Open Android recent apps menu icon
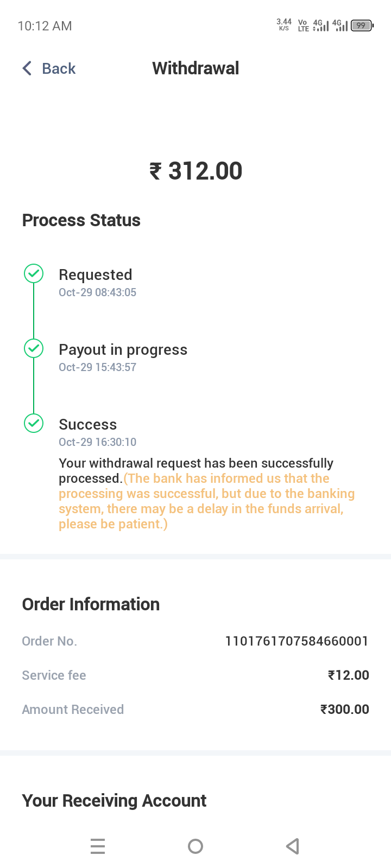Image resolution: width=391 pixels, height=868 pixels. tap(98, 846)
